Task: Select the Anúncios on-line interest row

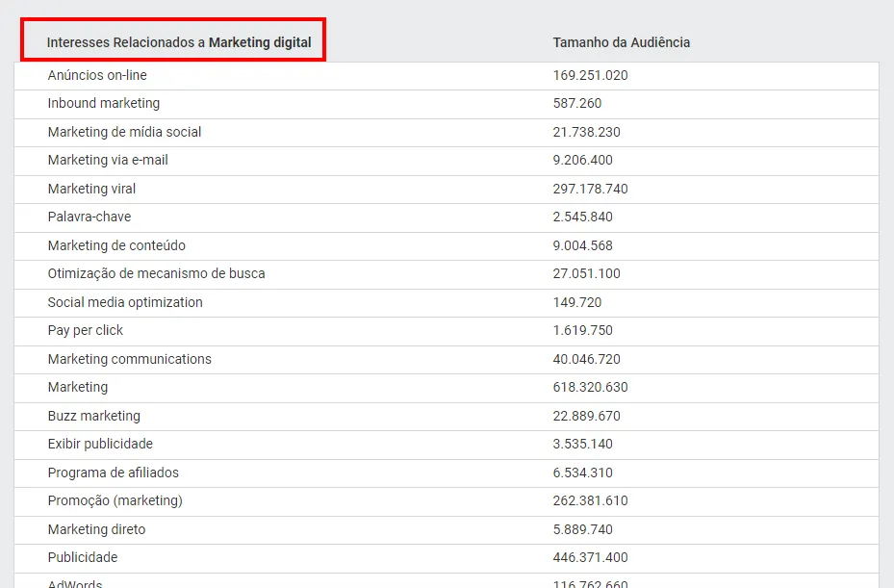Action: [x=98, y=75]
